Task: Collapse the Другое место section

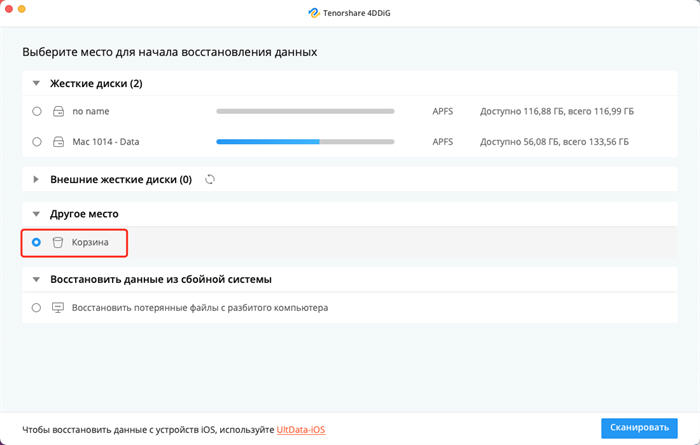Action: point(36,214)
